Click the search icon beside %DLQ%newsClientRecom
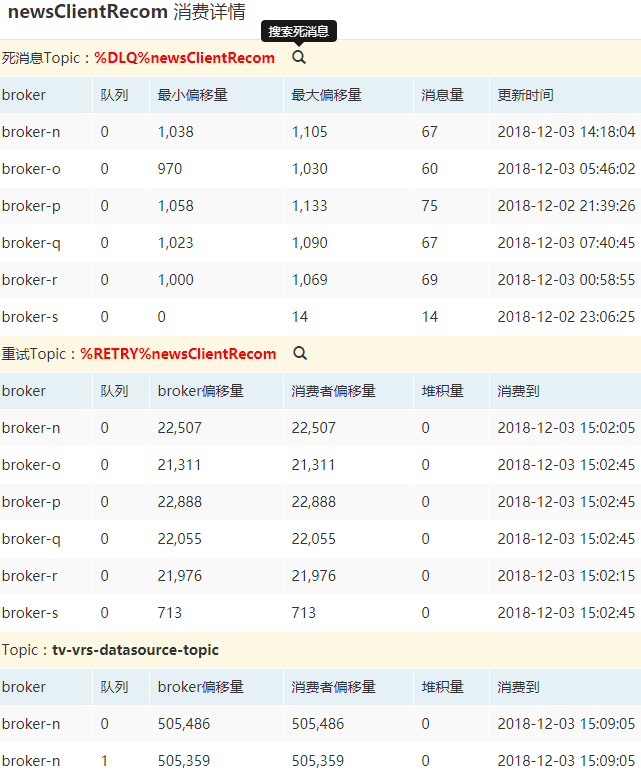The width and height of the screenshot is (641, 775). tap(299, 57)
